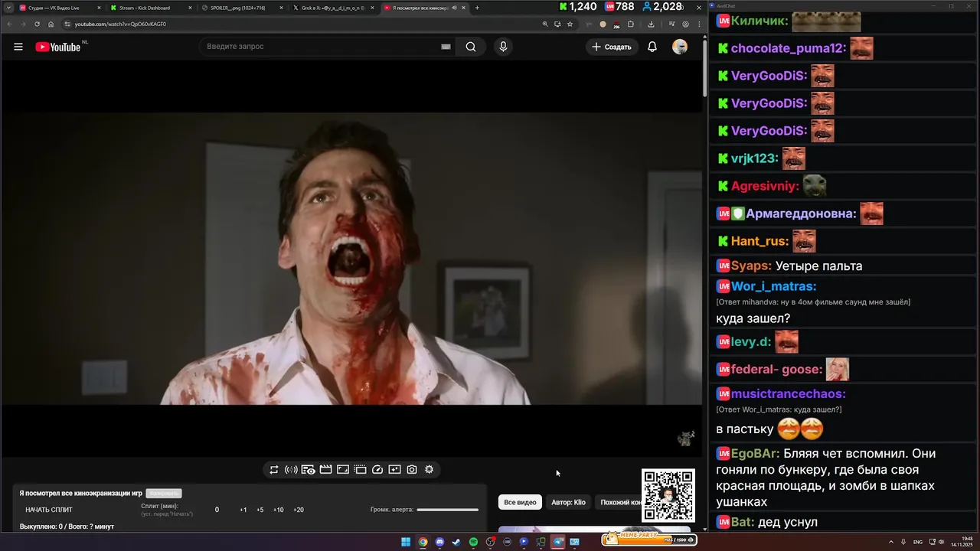Click federal- goose emote image in chat
This screenshot has height=551, width=980.
pos(837,370)
